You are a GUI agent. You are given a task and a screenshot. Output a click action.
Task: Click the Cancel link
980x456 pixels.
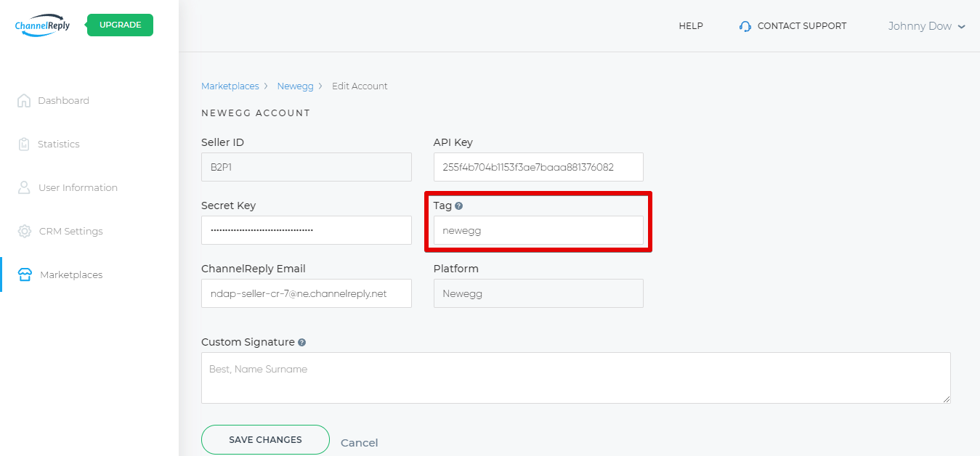pos(359,443)
